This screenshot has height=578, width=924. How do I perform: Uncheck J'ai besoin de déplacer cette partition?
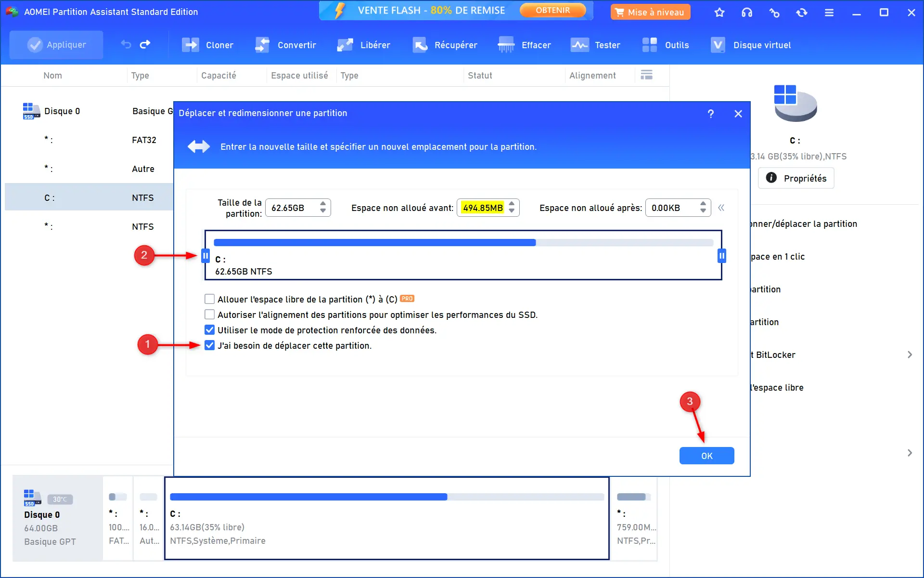[x=209, y=345]
